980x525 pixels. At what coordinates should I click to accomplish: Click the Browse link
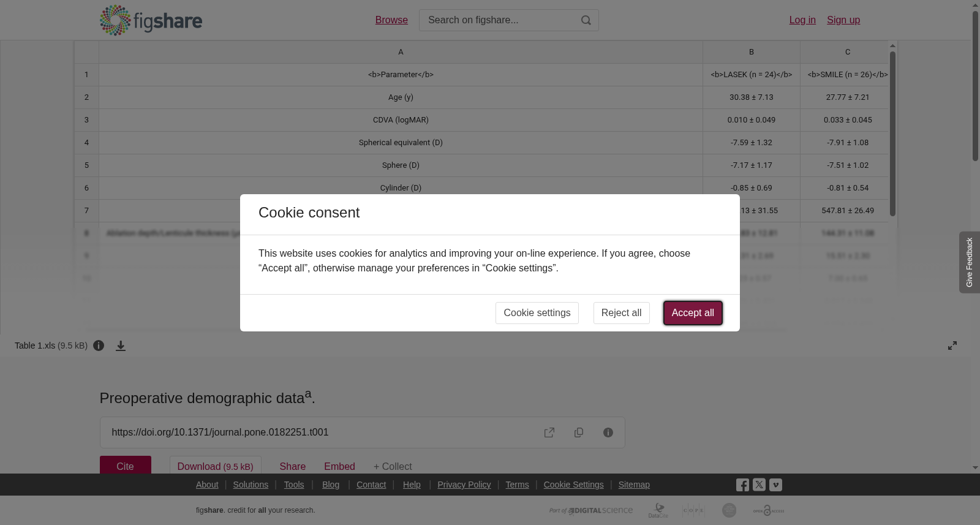391,20
